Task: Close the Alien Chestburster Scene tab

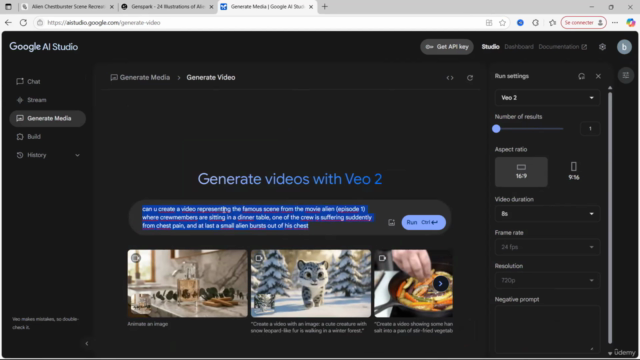Action: pyautogui.click(x=112, y=7)
